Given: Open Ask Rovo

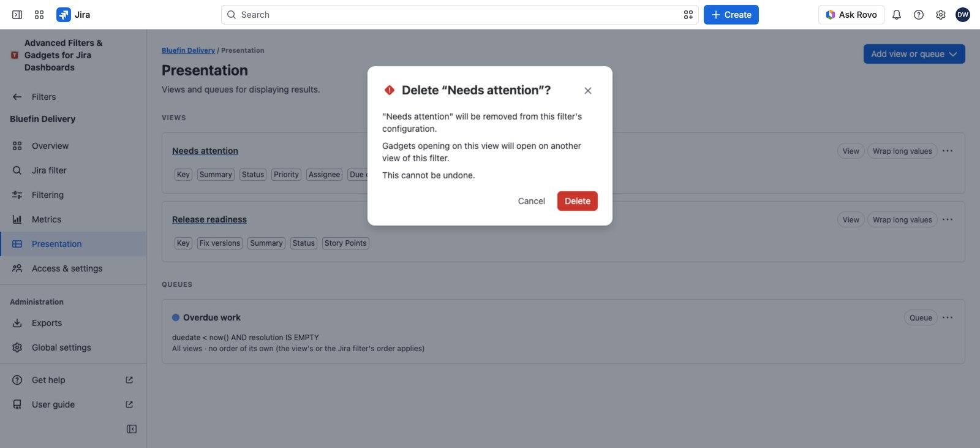Looking at the screenshot, I should (851, 15).
